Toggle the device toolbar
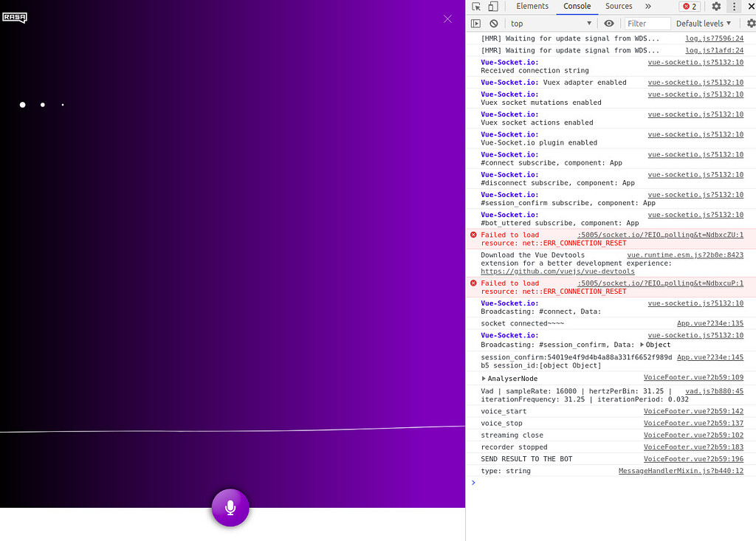The height and width of the screenshot is (541, 756). tap(492, 6)
